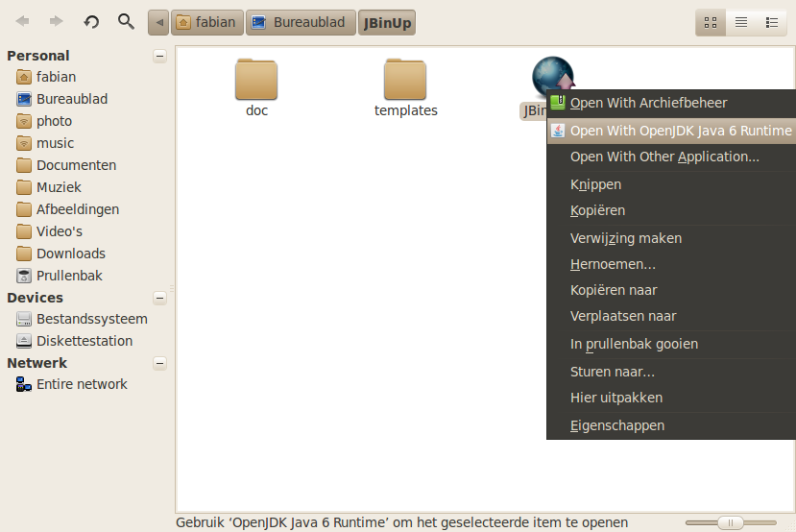Switch to icon grid view

(711, 23)
